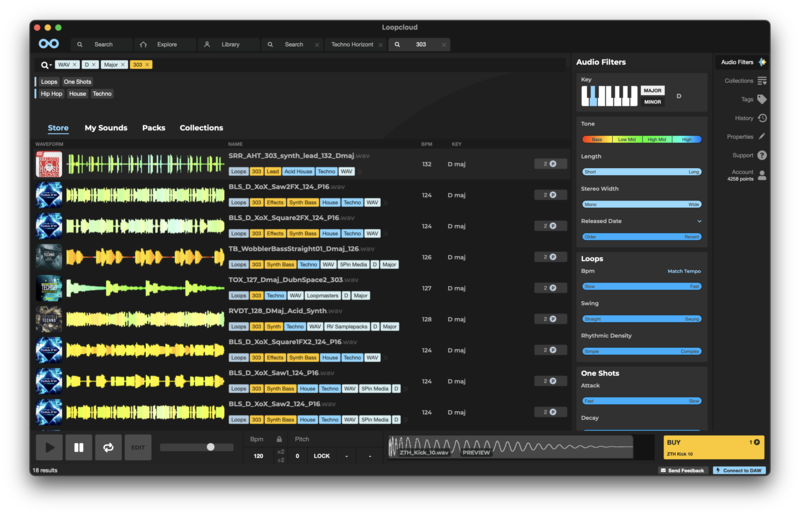
Task: Open the Support question mark icon
Action: [762, 155]
